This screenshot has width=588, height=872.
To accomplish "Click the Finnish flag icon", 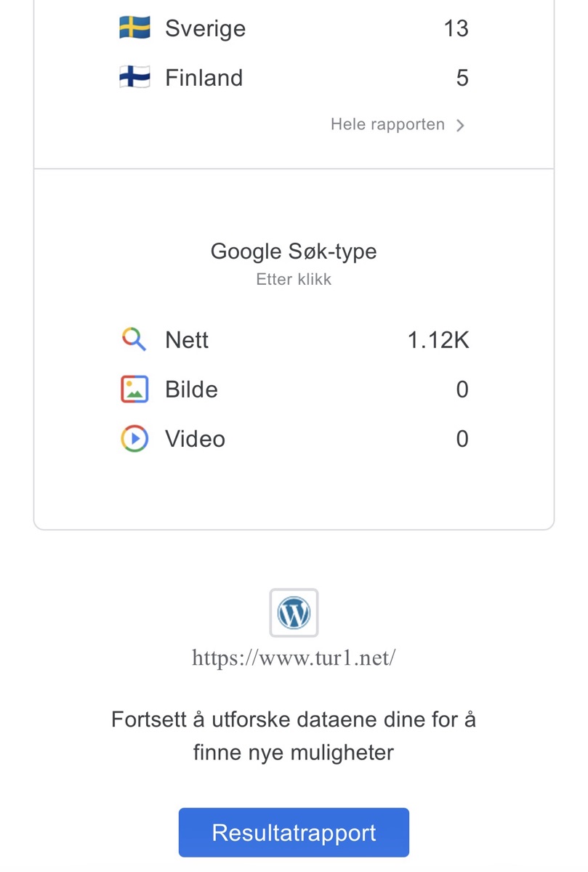I will (x=134, y=78).
